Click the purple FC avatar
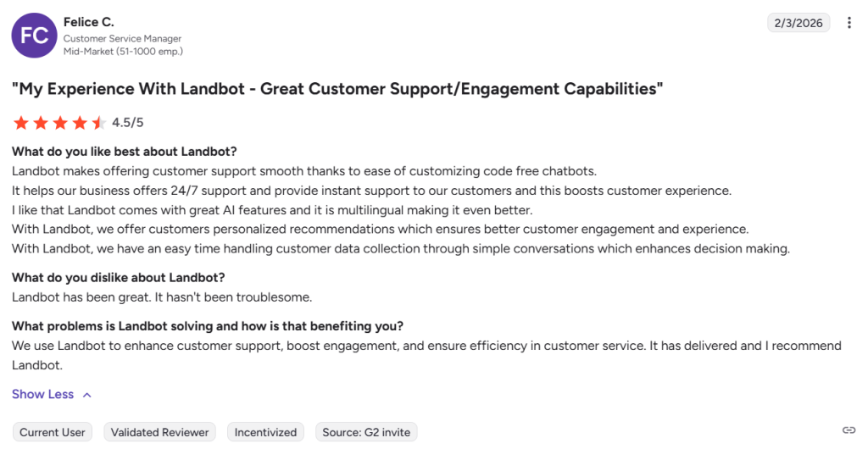868x449 pixels. click(34, 36)
